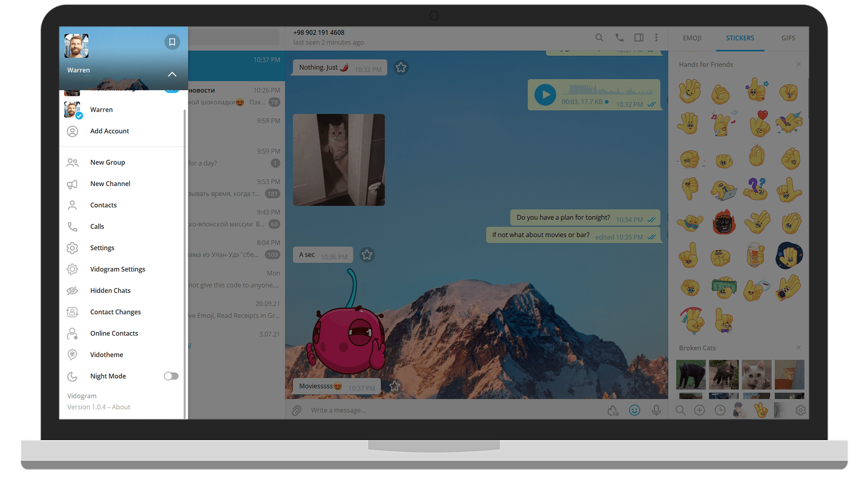868x488 pixels.
Task: Start a voice call
Action: 619,38
